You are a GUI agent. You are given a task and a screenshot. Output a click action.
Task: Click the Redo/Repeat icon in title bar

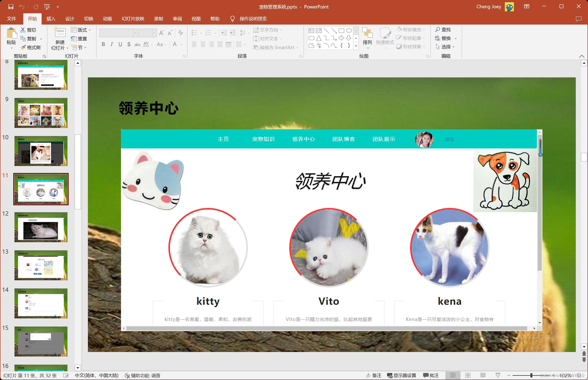pos(36,7)
